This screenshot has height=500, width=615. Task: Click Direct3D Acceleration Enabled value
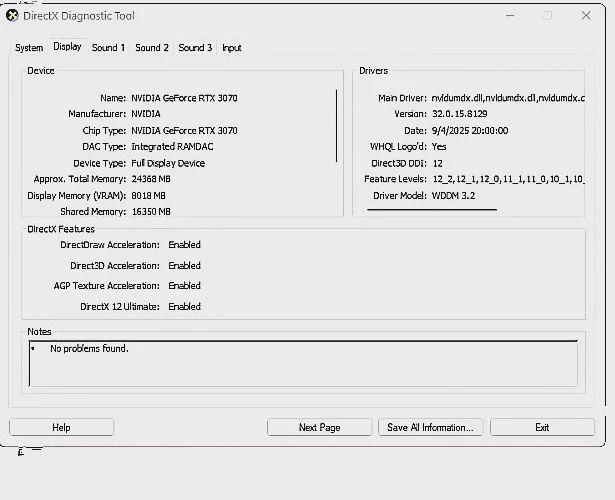184,266
